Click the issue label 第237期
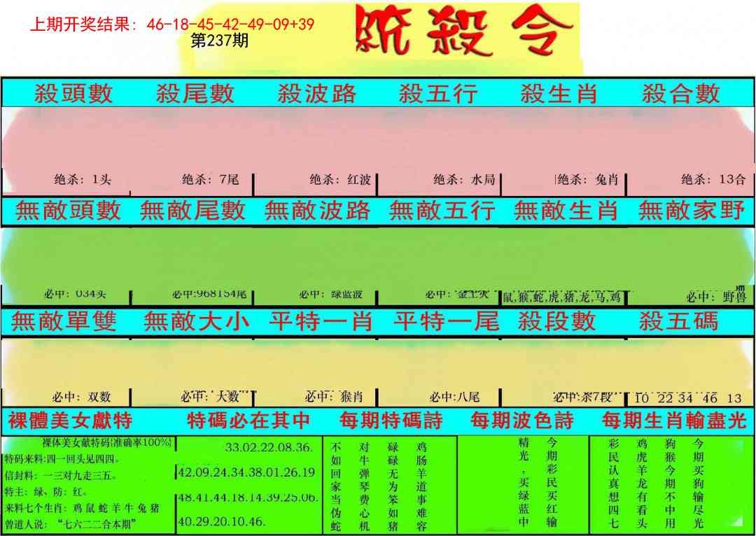Screen dimensions: 756x536 point(220,41)
